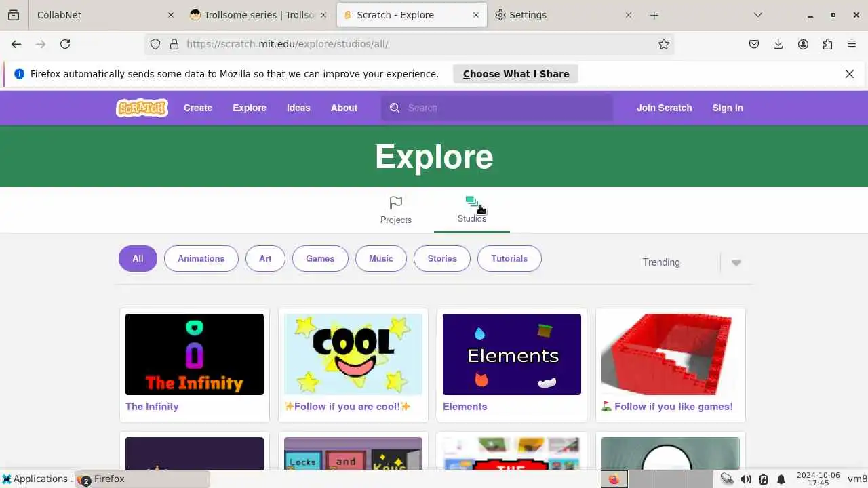
Task: Open the Elements studio title link
Action: coord(465,407)
